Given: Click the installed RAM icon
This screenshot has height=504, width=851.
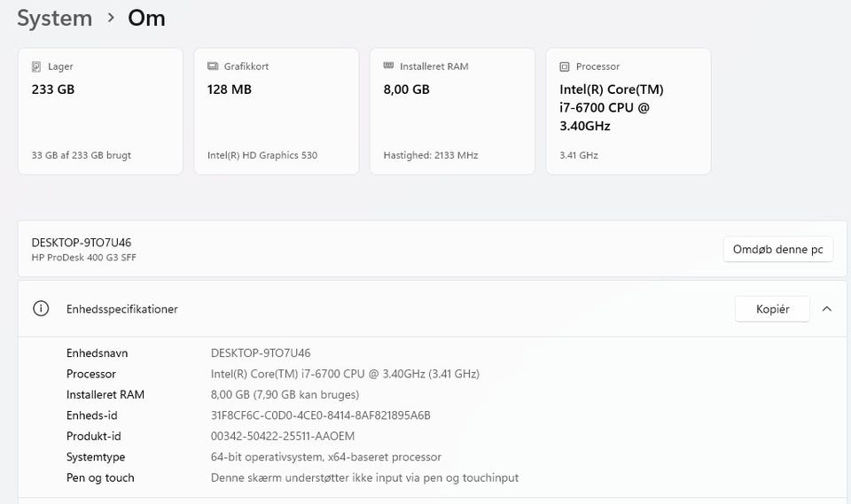Looking at the screenshot, I should tap(388, 66).
